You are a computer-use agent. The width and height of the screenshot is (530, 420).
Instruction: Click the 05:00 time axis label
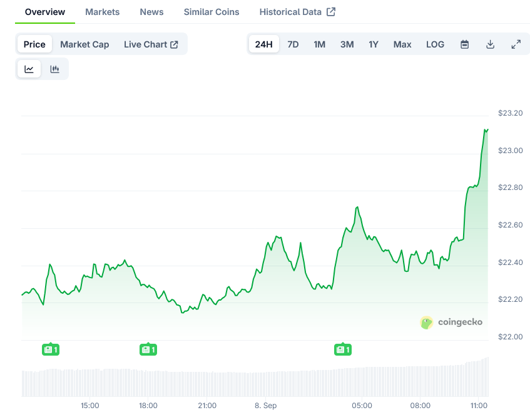coord(362,406)
